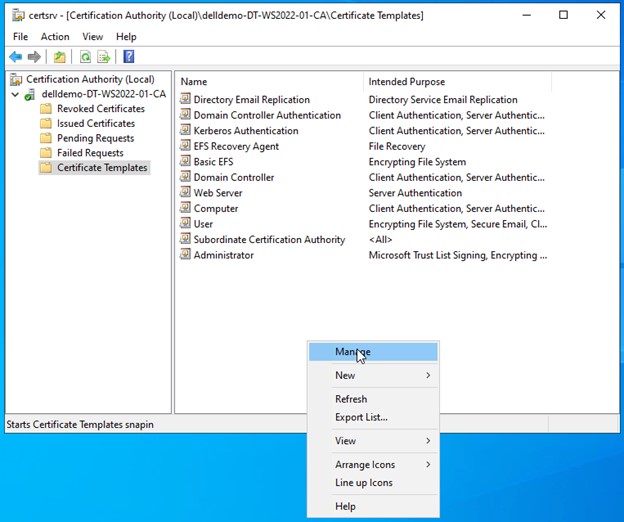
Task: Click the Up one level toolbar icon
Action: click(60, 57)
